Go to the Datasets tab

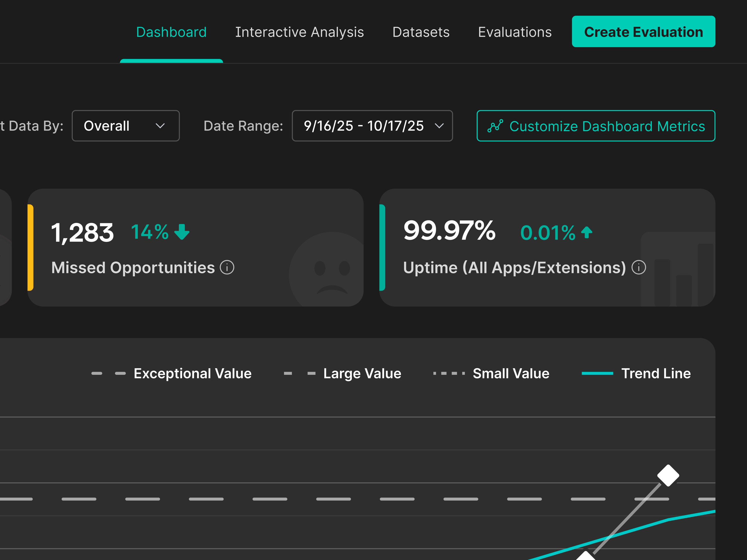421,32
